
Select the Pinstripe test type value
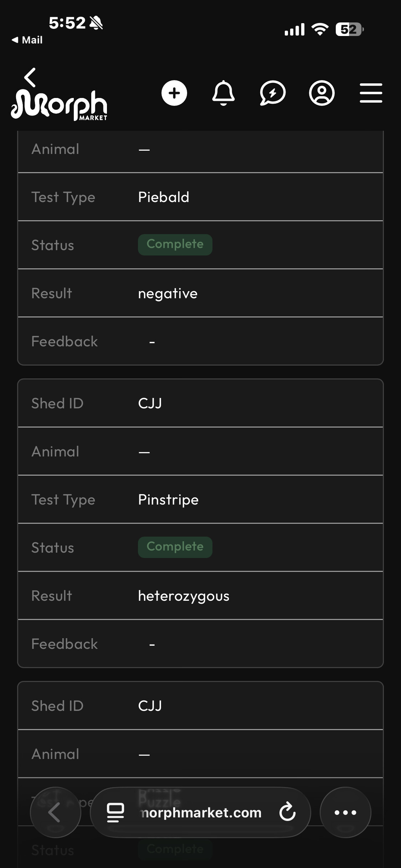click(168, 500)
